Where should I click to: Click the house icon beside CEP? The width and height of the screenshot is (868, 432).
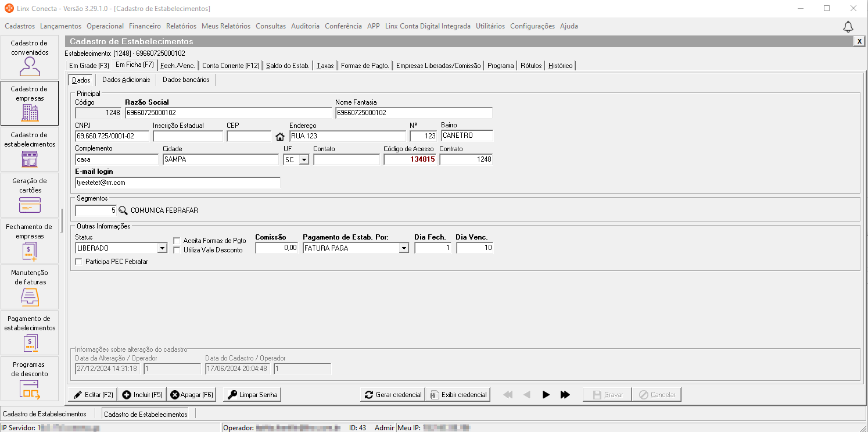point(280,137)
